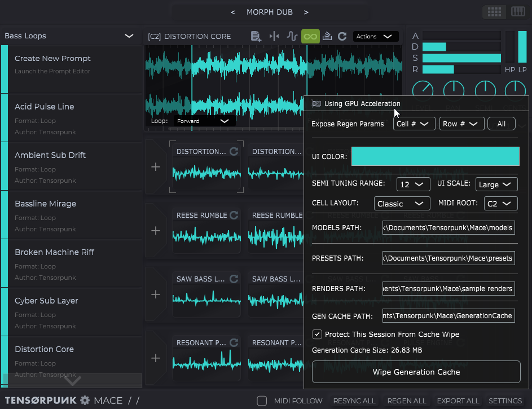532x409 pixels.
Task: Click RESYNC ALL
Action: pyautogui.click(x=354, y=401)
